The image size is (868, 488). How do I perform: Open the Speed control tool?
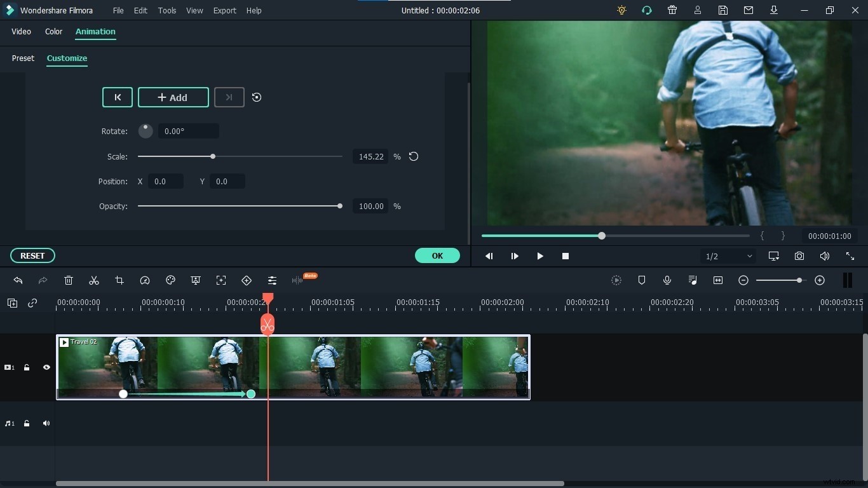(145, 280)
